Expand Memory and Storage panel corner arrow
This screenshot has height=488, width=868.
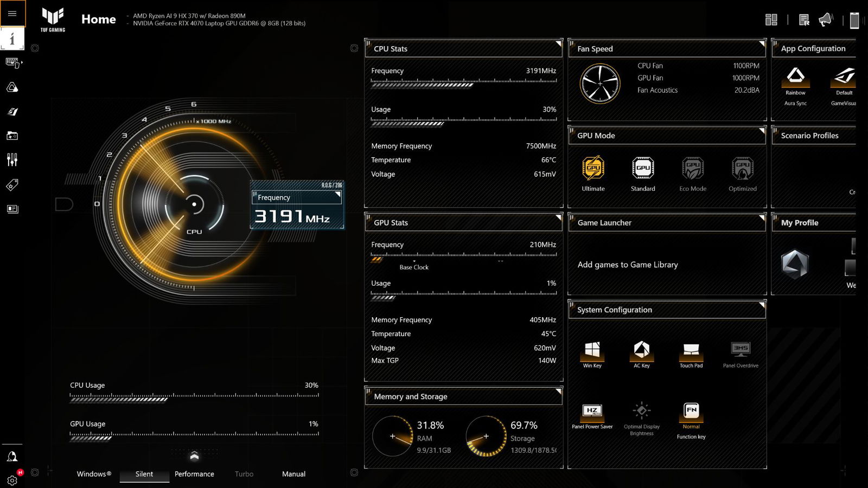(558, 392)
